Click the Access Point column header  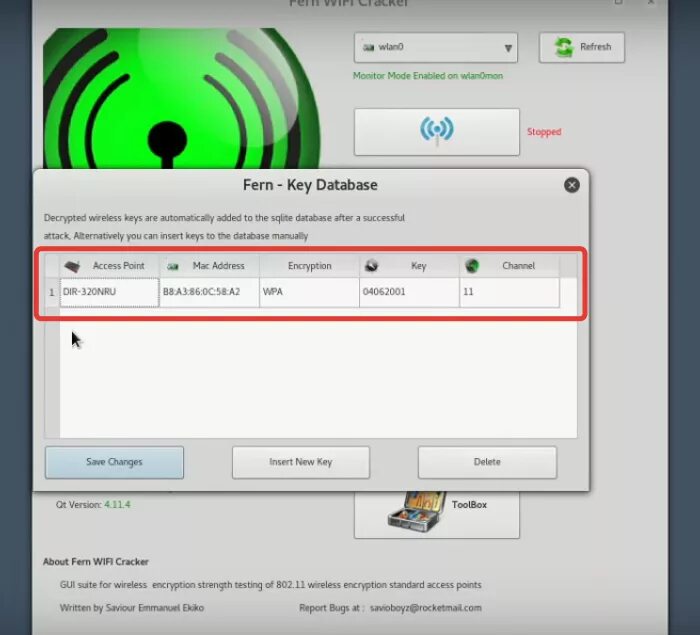pos(109,266)
